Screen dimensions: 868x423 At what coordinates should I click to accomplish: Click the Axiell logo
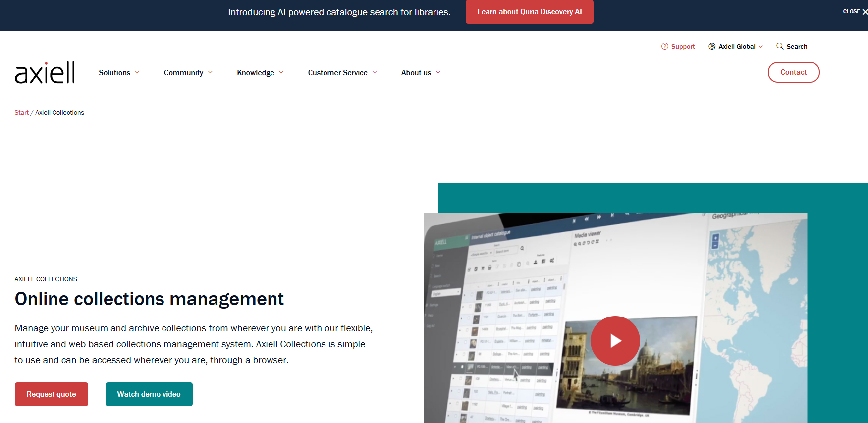(x=45, y=72)
